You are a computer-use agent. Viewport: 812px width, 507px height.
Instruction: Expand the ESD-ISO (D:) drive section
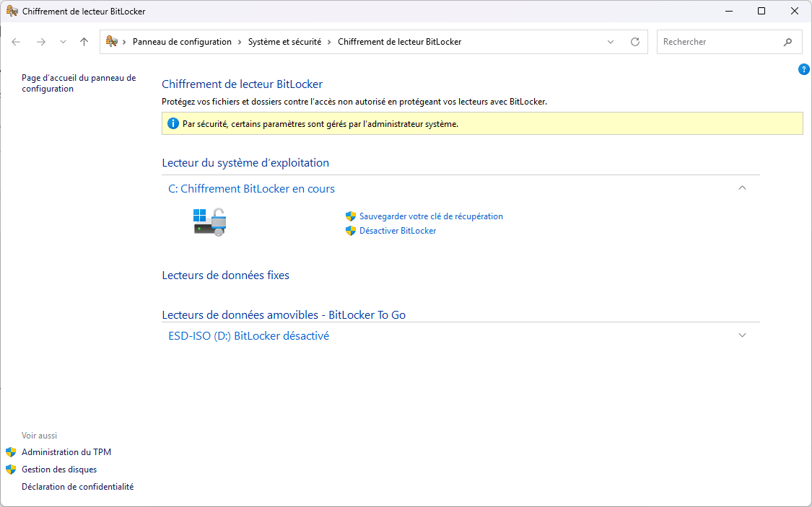[742, 335]
